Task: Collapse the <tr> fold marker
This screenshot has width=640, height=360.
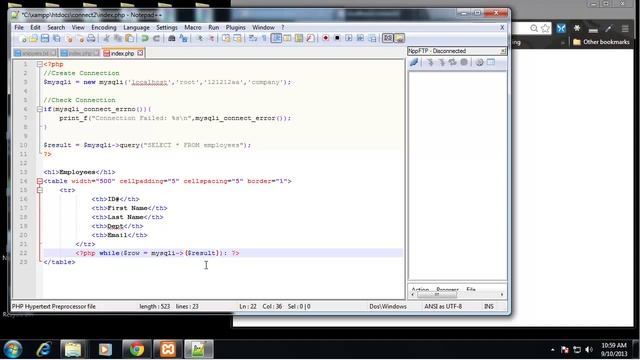Action: pos(40,190)
